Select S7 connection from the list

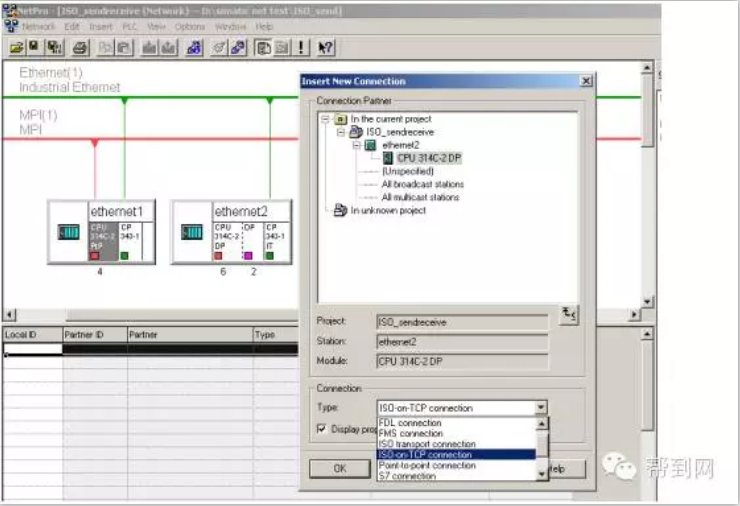coord(408,476)
